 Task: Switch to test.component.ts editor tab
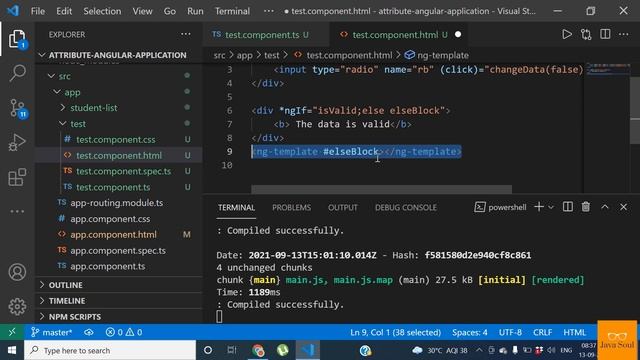click(x=266, y=35)
